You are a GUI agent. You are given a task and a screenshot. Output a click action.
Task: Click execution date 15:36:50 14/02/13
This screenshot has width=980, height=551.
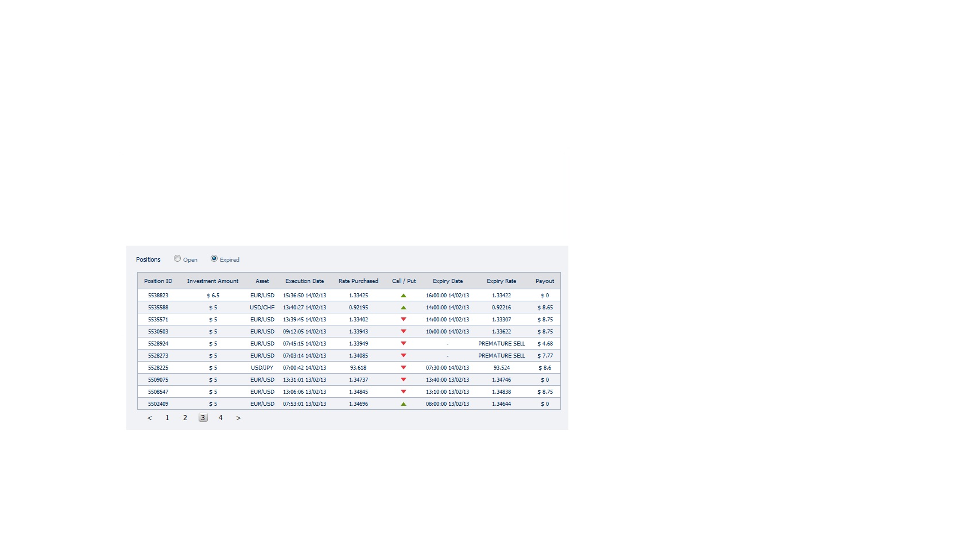(304, 296)
